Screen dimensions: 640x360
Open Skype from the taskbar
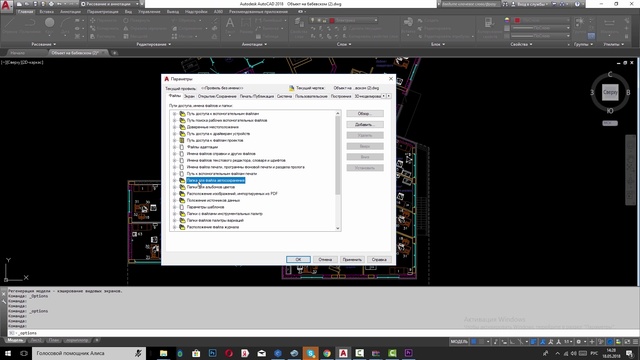pyautogui.click(x=311, y=353)
